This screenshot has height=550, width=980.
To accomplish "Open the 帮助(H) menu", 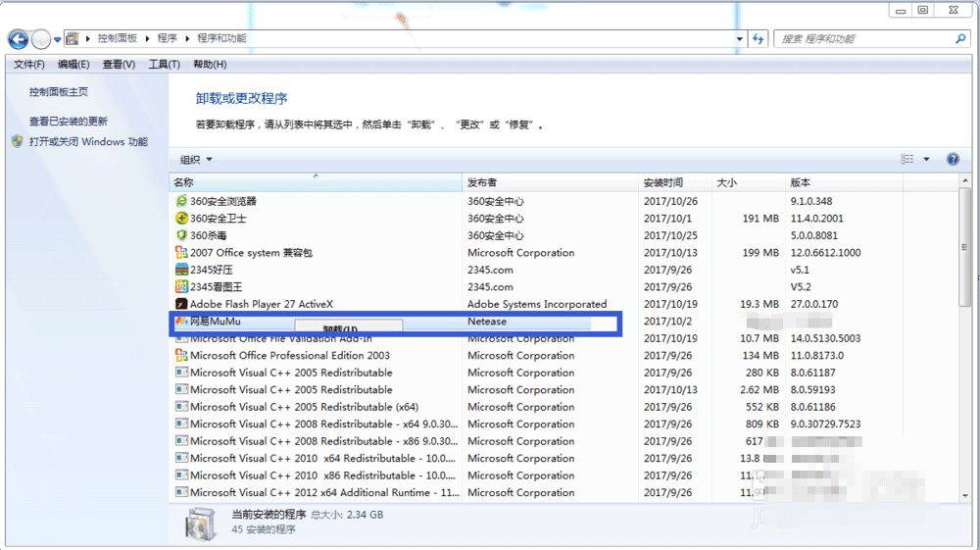I will [210, 65].
